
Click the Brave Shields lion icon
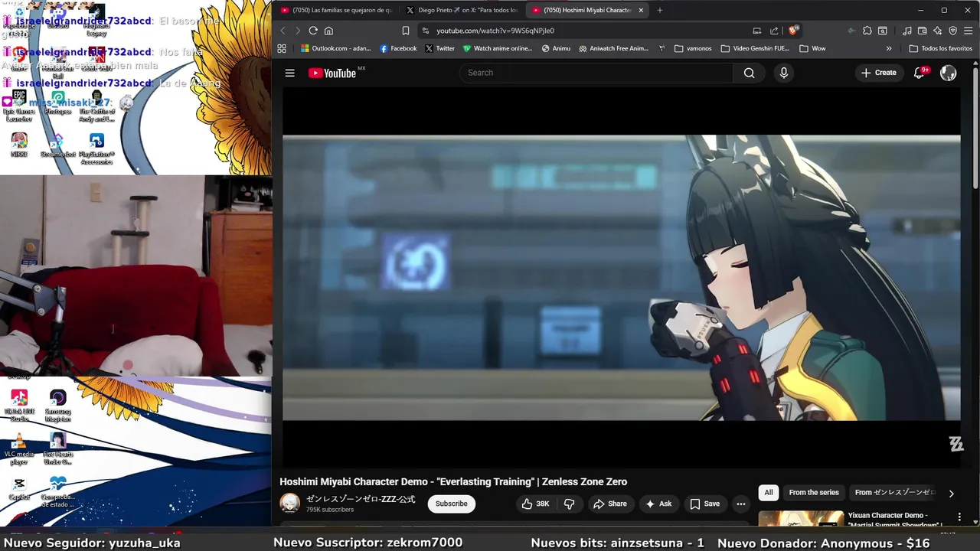click(793, 31)
